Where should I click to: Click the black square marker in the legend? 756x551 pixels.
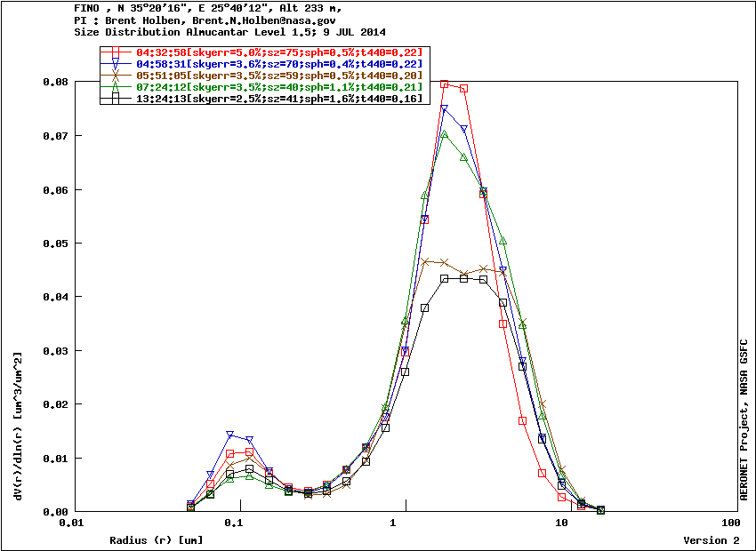(117, 99)
